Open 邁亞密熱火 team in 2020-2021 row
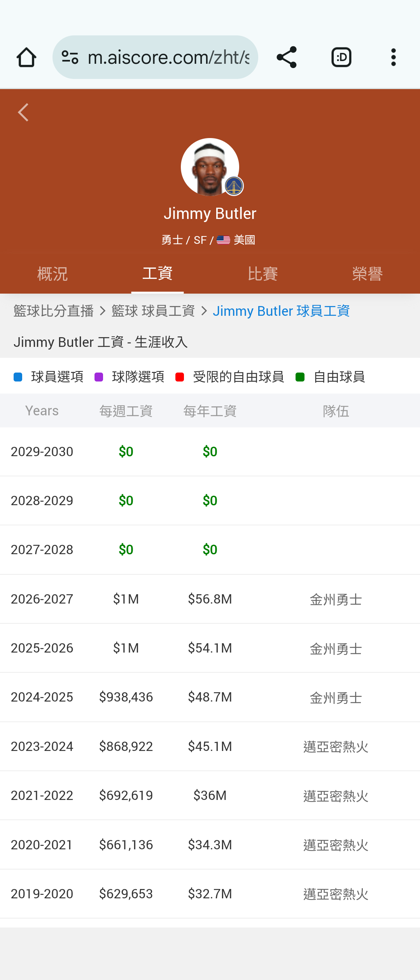420x980 pixels. [336, 845]
